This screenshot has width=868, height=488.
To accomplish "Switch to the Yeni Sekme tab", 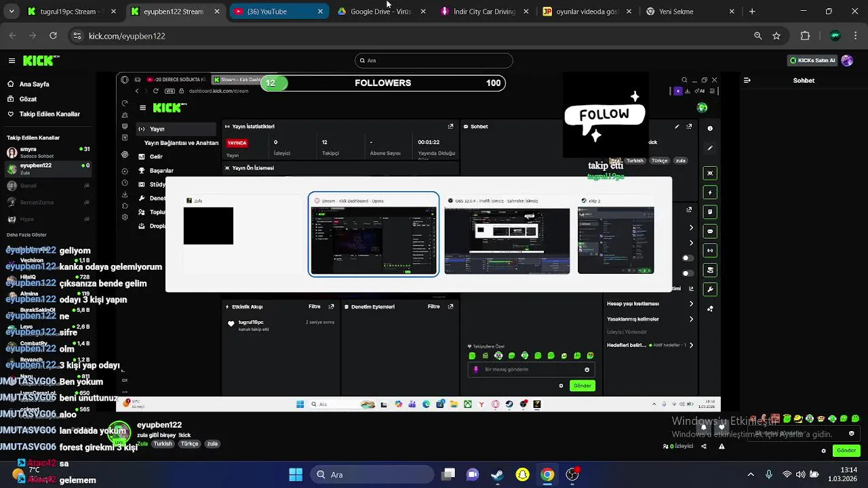I will [x=690, y=12].
